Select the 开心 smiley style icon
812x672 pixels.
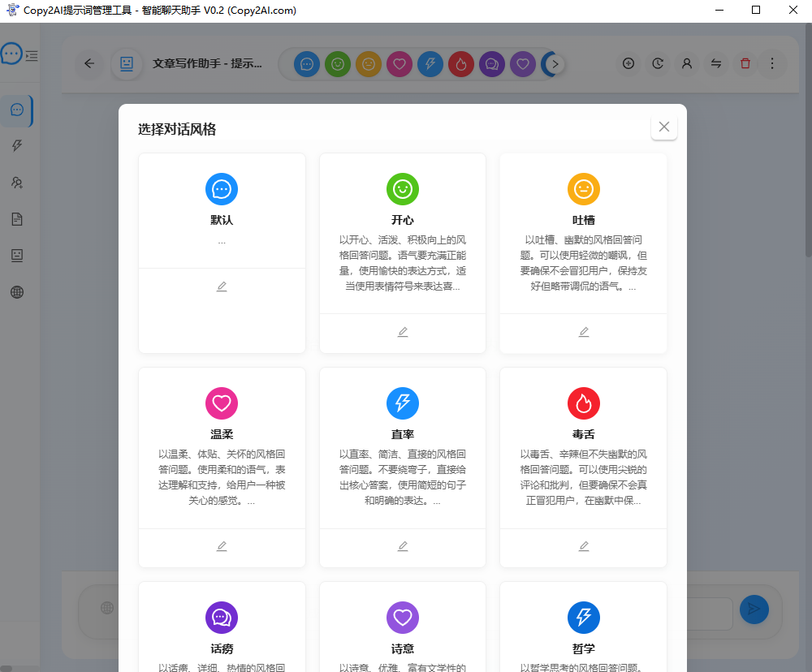403,189
